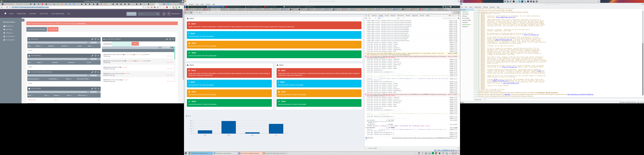Open the Email Settings link
644x155 pixels.
[81, 23]
